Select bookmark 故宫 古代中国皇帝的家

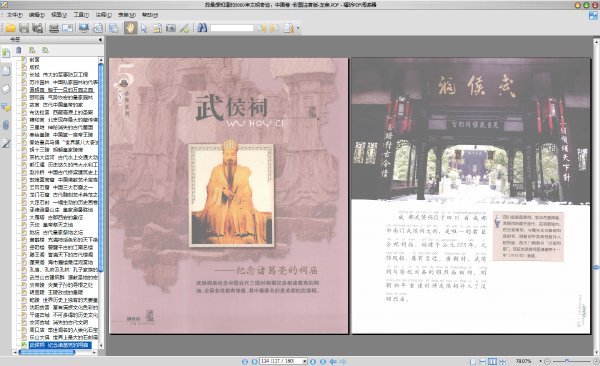pyautogui.click(x=56, y=105)
